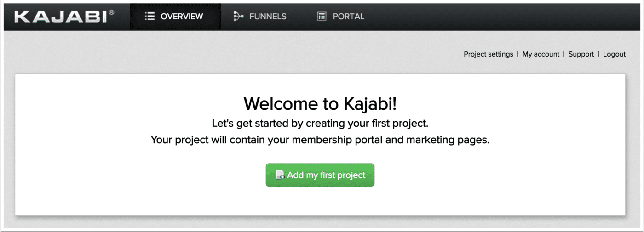Go to the Portal tab
Screen dimensions: 644x232
(341, 17)
